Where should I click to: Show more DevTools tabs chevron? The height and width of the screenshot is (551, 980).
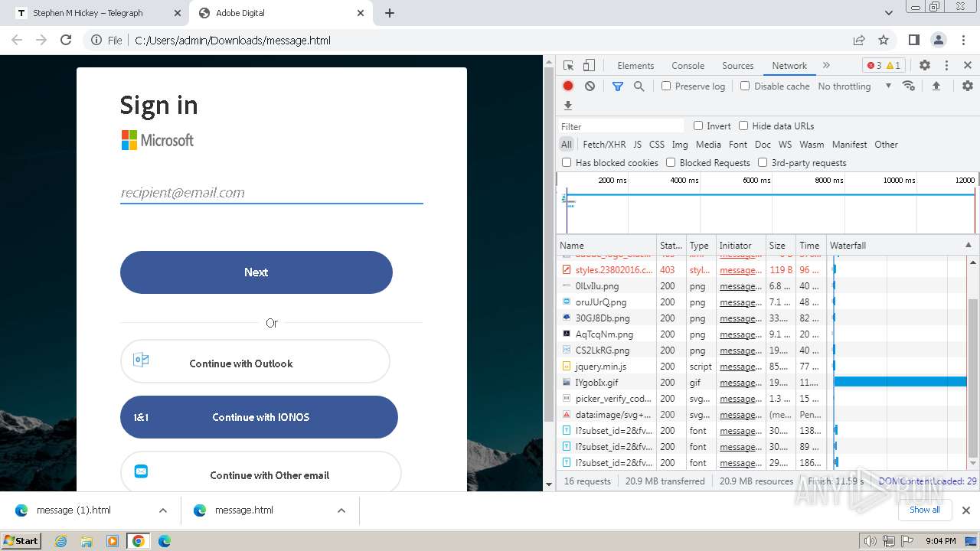click(826, 66)
